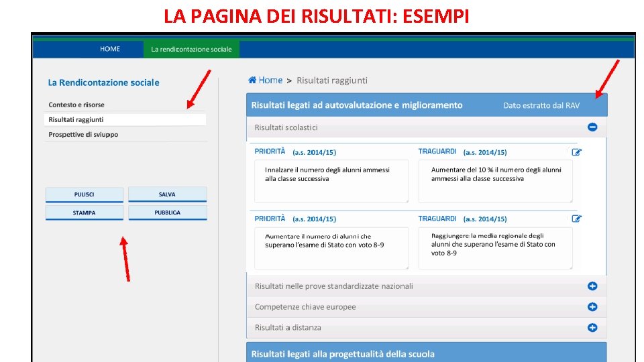The width and height of the screenshot is (644, 362).
Task: Click the La Rendicontazione sociale sidebar heading
Action: tap(103, 82)
